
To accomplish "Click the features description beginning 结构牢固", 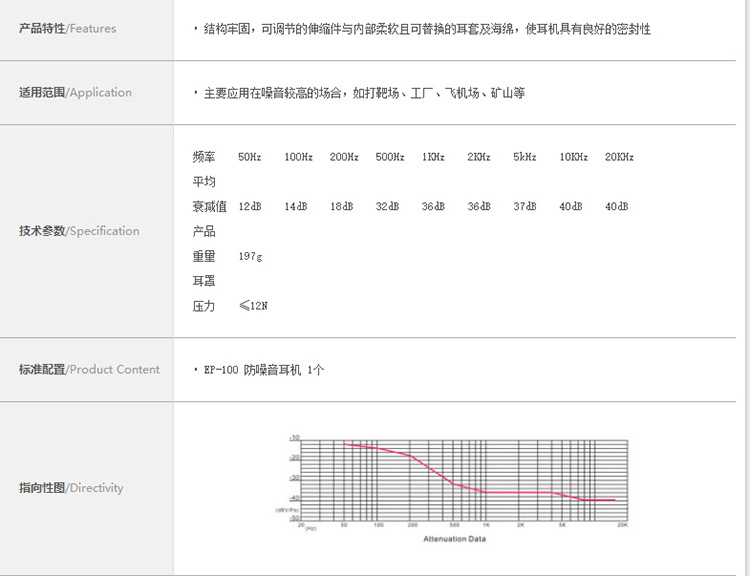I will [x=427, y=30].
